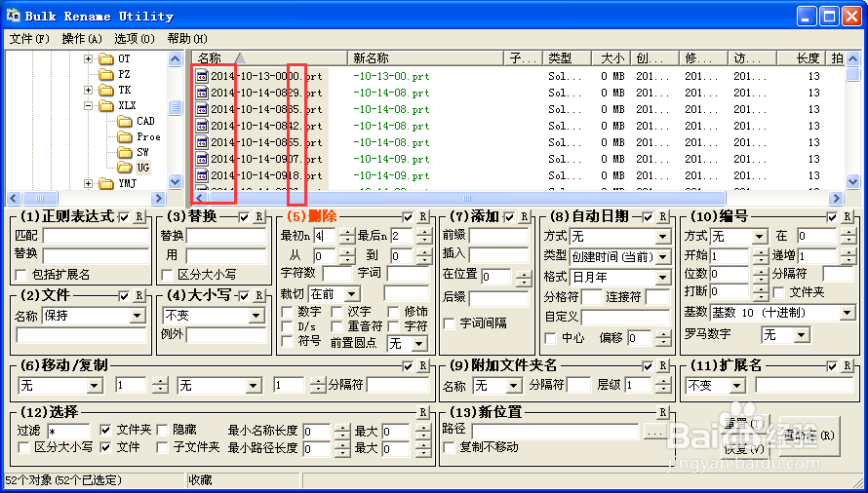
Task: Click file icon of 2014-10-14-0842.prt
Action: pos(202,126)
